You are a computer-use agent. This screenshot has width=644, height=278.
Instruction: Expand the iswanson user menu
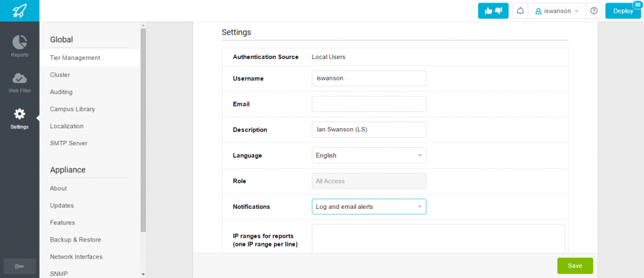557,11
